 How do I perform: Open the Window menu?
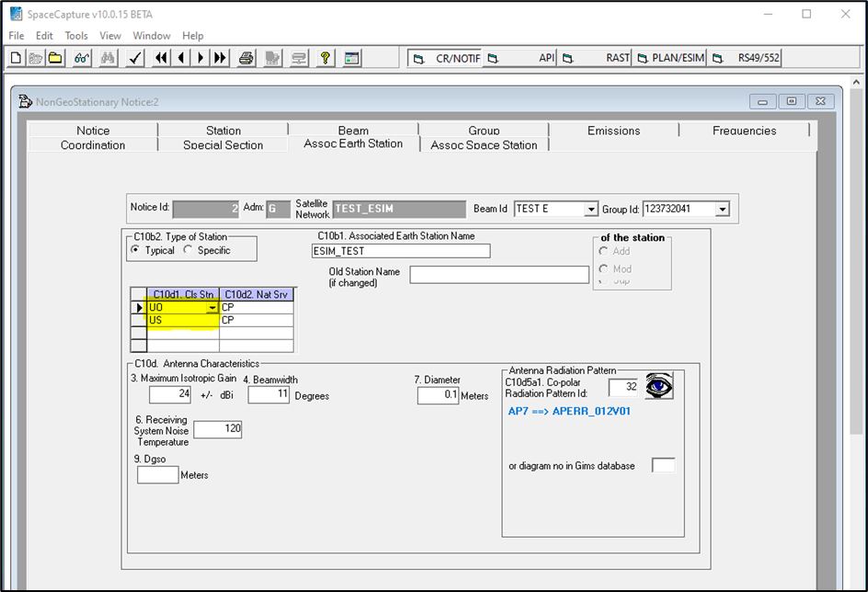pos(152,36)
